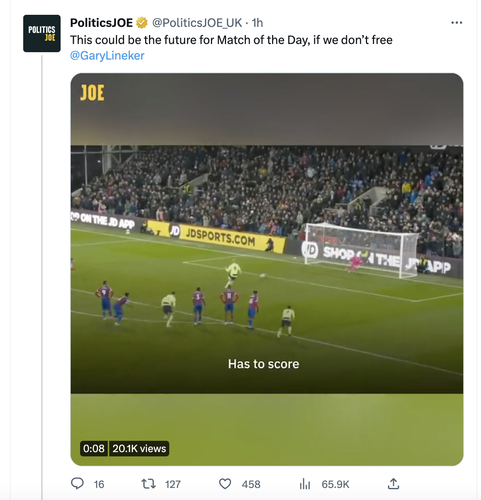
Task: Click the 127 retweets count
Action: [173, 484]
